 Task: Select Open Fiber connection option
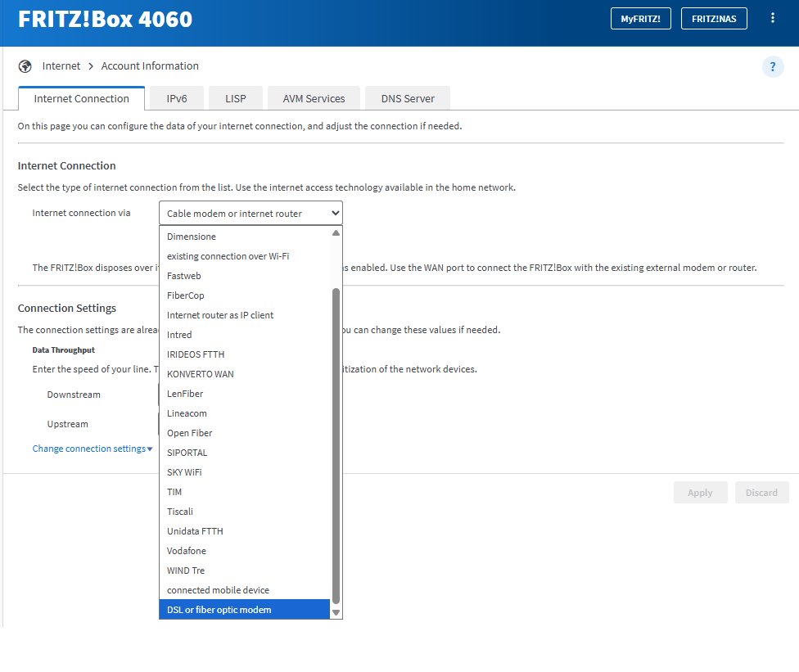click(189, 433)
